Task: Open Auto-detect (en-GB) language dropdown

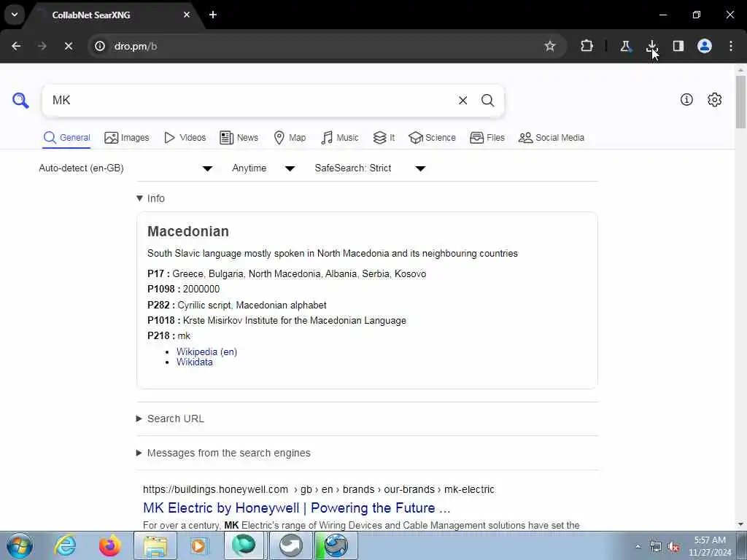Action: point(125,168)
